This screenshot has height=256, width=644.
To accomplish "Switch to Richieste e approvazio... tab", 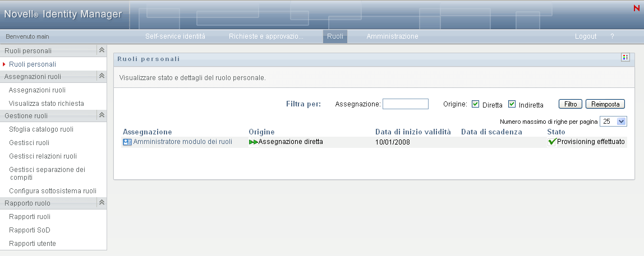I will click(266, 36).
